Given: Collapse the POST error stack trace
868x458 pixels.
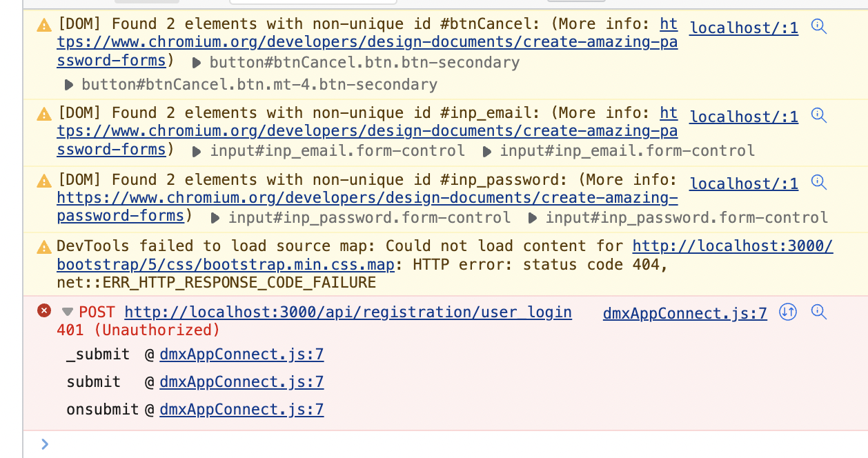Looking at the screenshot, I should coord(67,312).
